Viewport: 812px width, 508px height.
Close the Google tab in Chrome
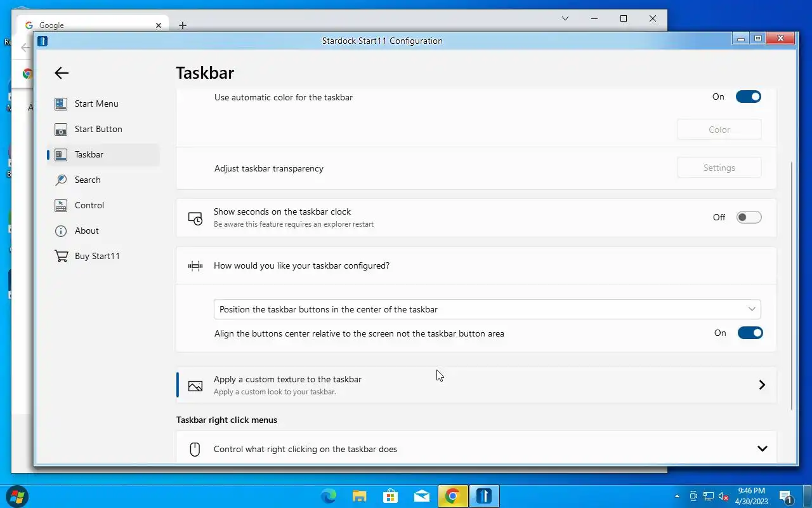[159, 25]
